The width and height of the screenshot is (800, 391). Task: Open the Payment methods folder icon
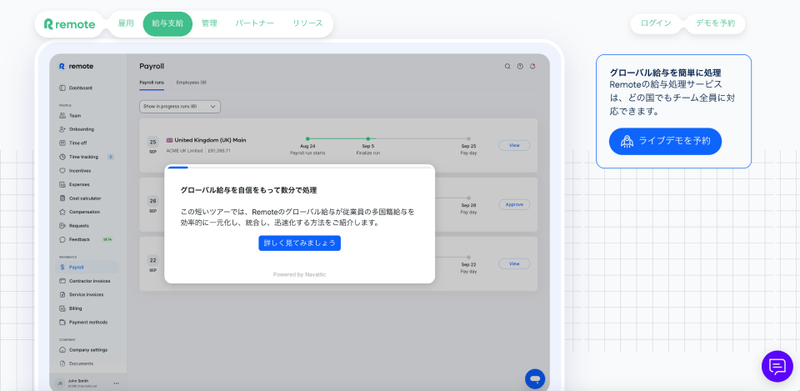pyautogui.click(x=62, y=322)
